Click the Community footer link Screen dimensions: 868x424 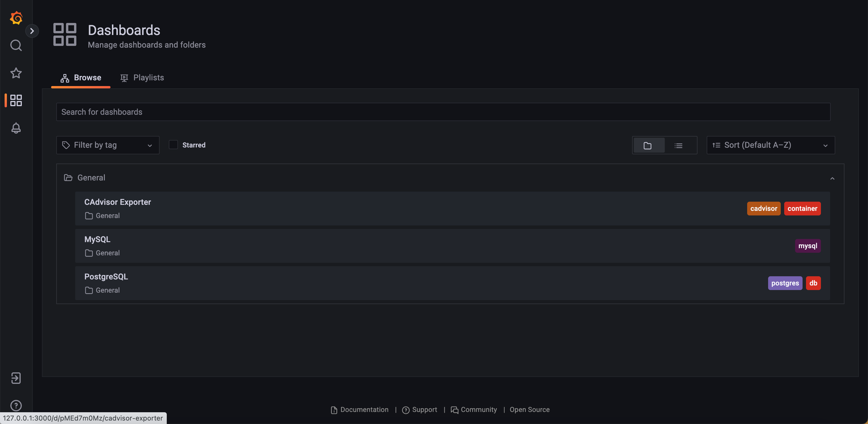tap(478, 410)
